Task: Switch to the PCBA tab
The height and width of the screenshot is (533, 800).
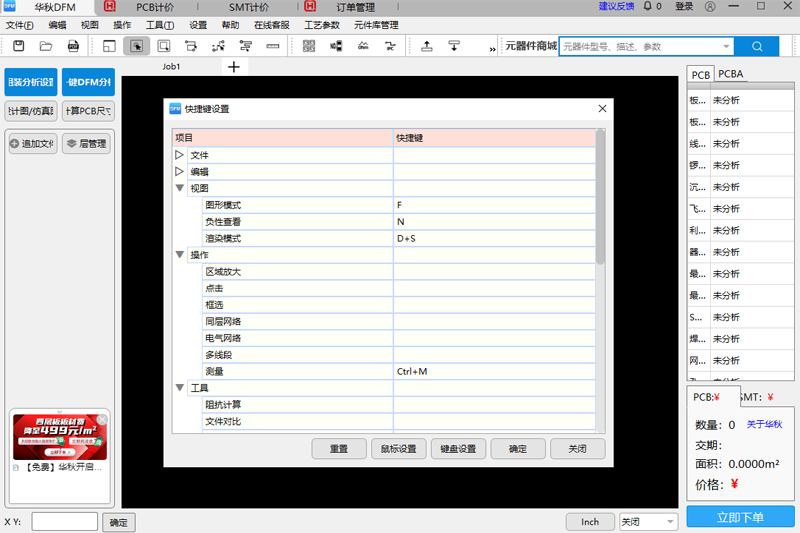Action: [x=730, y=74]
